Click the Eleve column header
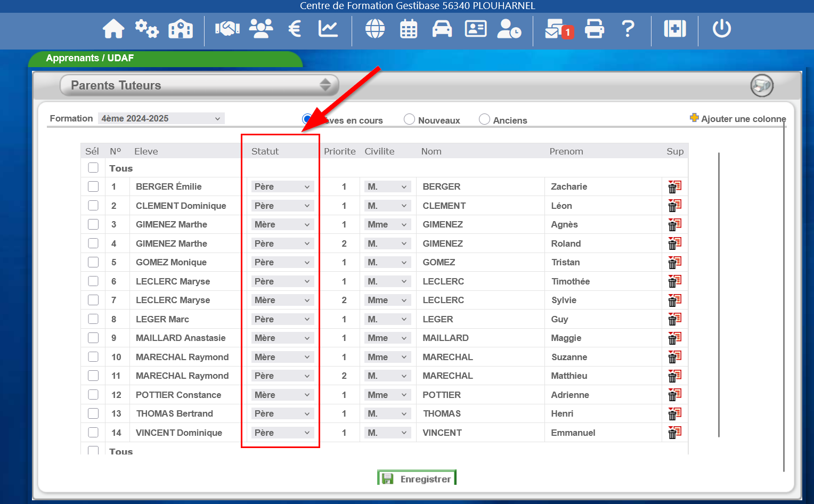 click(146, 151)
